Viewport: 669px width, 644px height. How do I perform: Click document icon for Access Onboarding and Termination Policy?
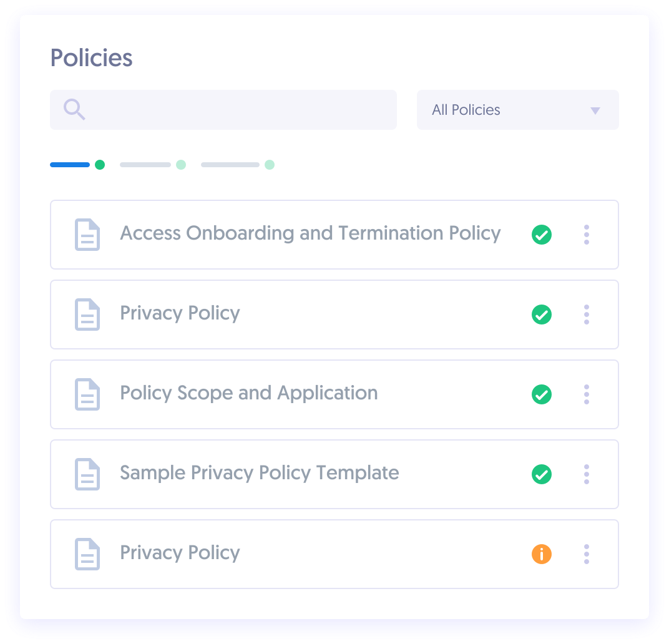[x=87, y=235]
